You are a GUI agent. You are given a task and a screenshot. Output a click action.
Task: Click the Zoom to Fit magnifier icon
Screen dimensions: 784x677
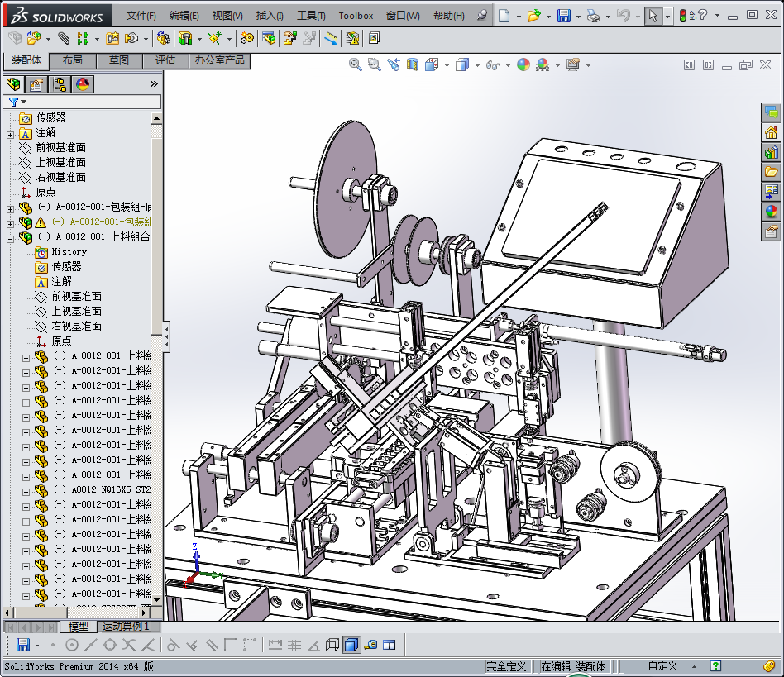356,64
